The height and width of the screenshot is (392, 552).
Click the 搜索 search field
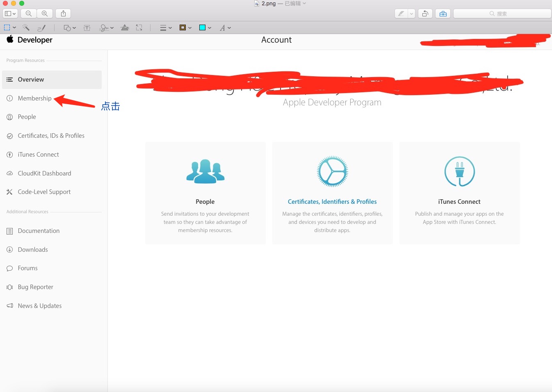(502, 14)
